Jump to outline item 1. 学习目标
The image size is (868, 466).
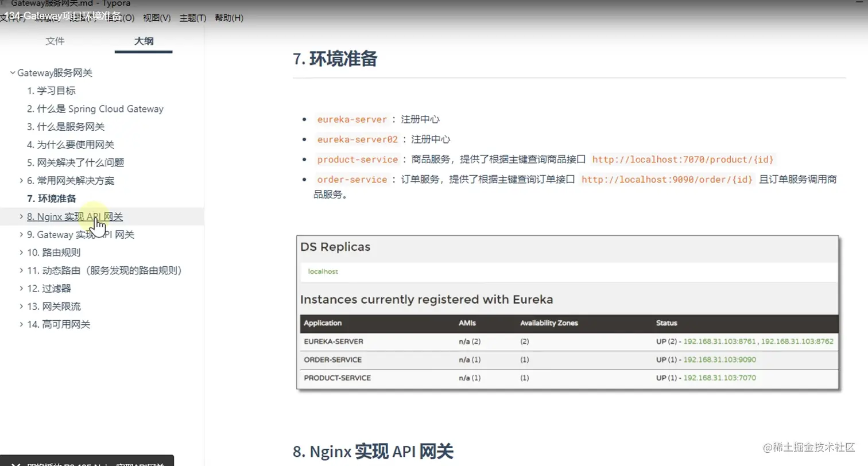click(x=51, y=91)
